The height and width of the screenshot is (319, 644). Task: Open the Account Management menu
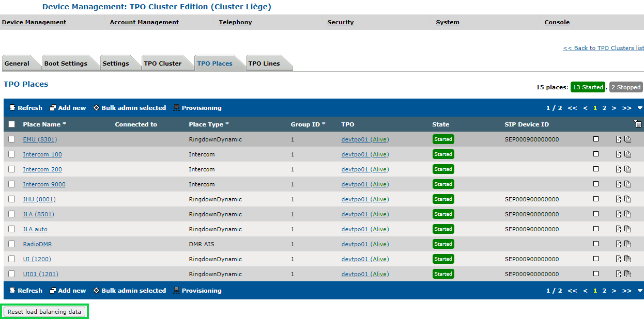click(144, 22)
